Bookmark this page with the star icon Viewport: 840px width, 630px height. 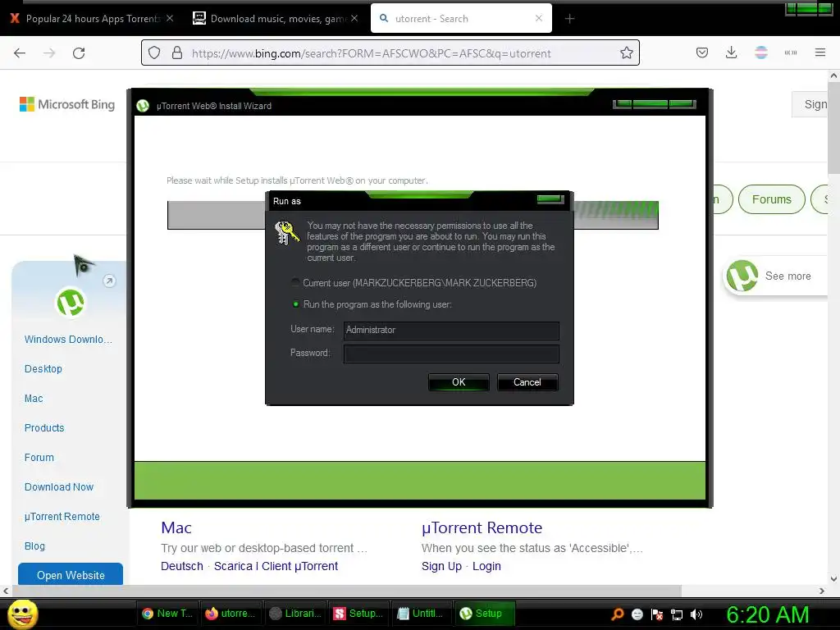pyautogui.click(x=626, y=53)
